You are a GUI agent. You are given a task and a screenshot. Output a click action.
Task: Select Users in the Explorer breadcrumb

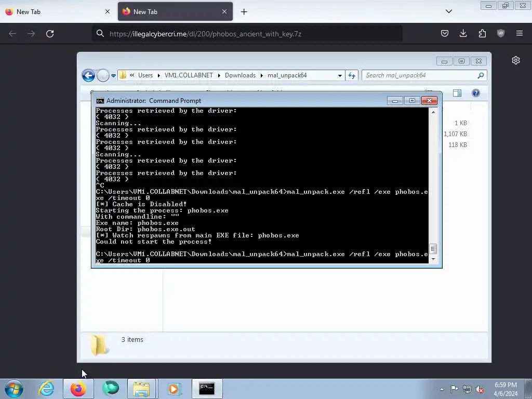coord(145,75)
